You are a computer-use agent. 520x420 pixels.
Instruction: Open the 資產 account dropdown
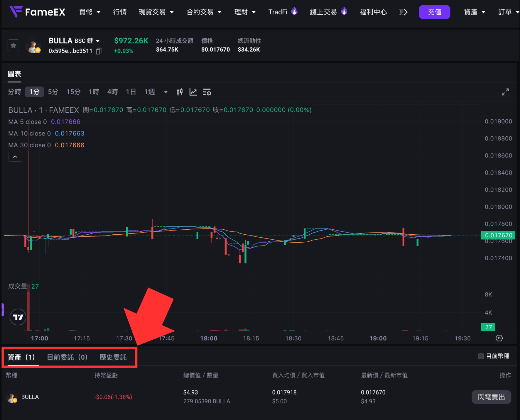pyautogui.click(x=475, y=12)
